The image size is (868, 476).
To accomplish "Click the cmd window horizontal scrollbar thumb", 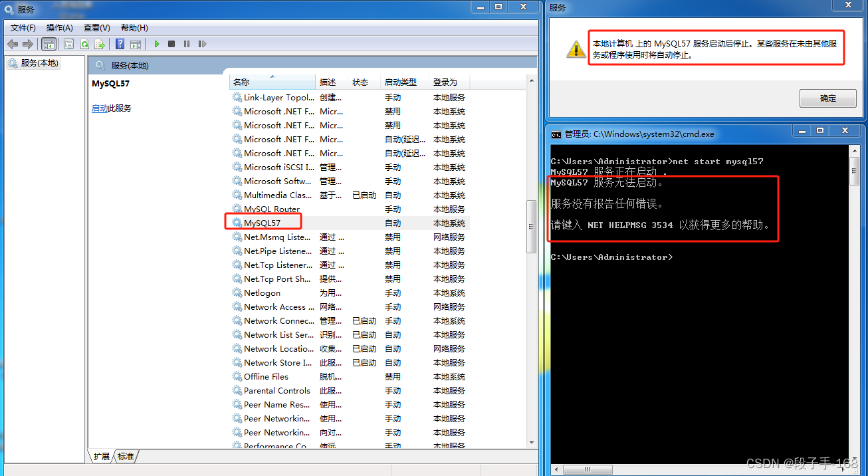I will click(587, 469).
